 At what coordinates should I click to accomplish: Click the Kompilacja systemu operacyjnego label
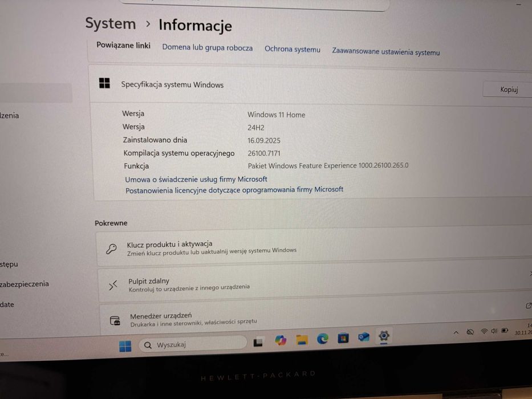(179, 153)
